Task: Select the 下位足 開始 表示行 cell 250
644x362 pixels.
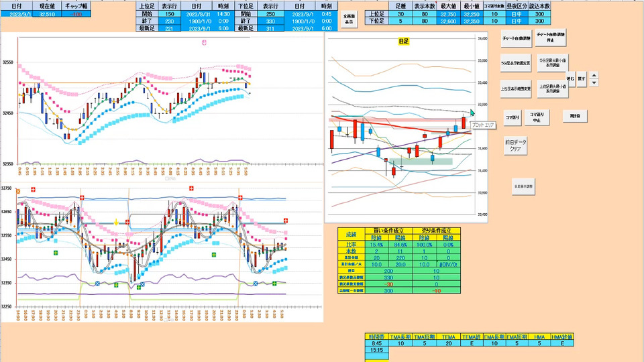Action: pyautogui.click(x=270, y=14)
